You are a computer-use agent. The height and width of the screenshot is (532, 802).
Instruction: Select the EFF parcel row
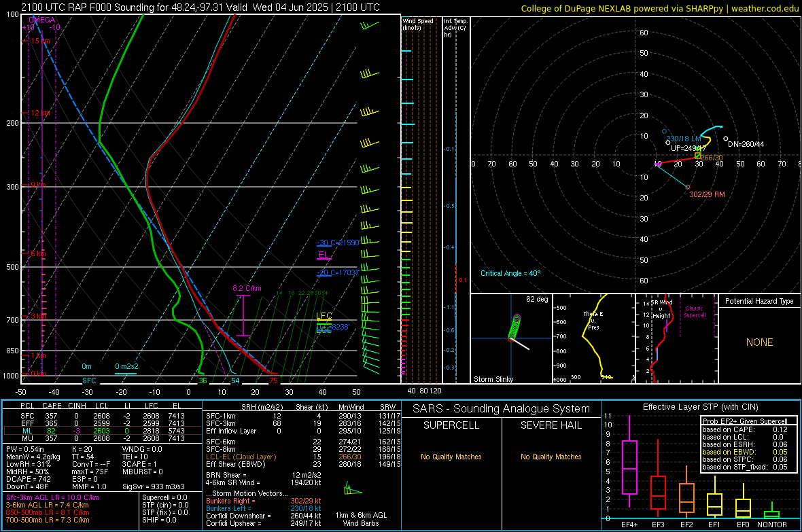[103, 423]
